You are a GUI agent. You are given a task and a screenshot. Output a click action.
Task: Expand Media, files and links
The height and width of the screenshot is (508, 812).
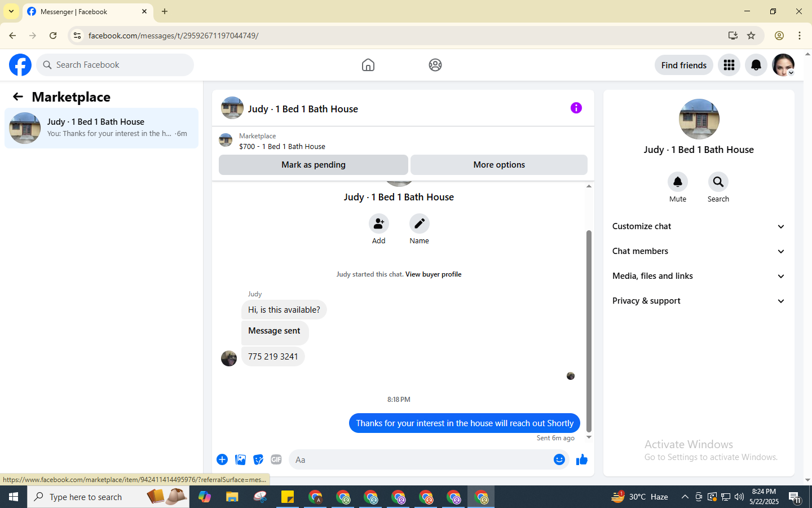(699, 276)
